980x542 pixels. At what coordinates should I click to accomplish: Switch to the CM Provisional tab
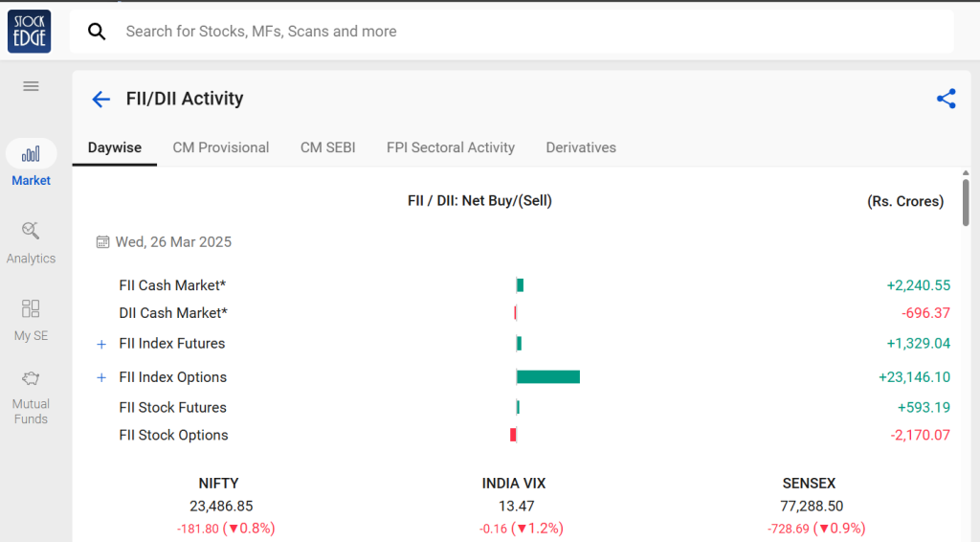tap(220, 147)
